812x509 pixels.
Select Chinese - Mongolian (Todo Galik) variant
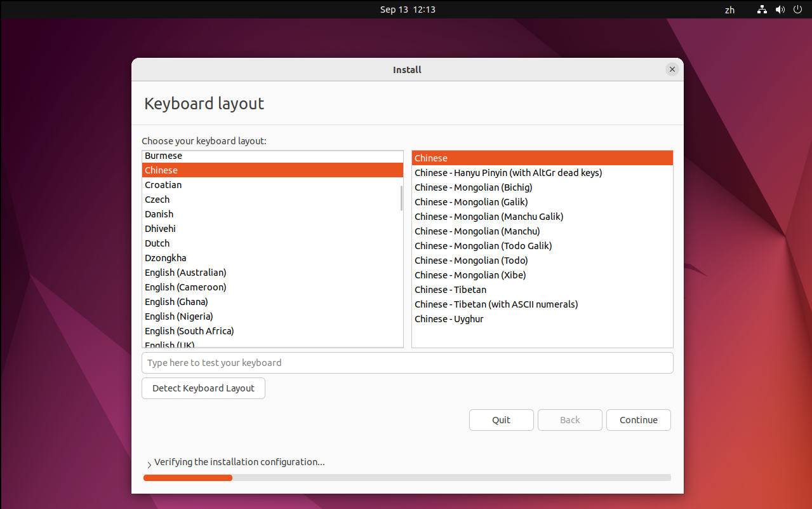(x=542, y=246)
